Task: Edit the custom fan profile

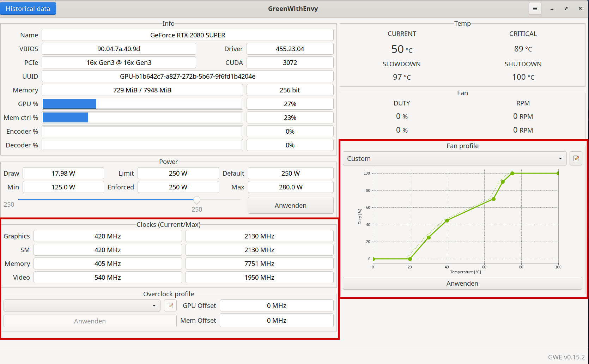Action: tap(576, 158)
